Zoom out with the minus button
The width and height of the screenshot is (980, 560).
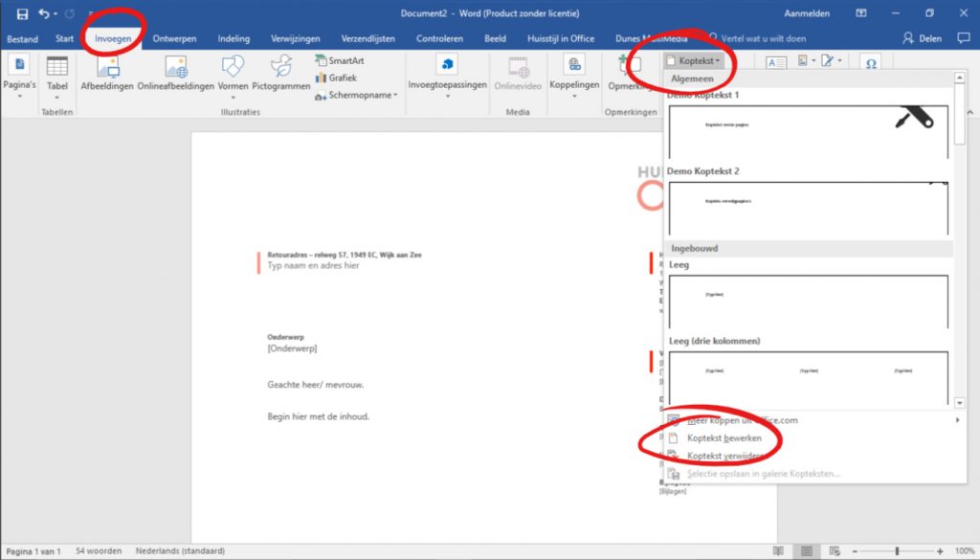click(x=855, y=551)
